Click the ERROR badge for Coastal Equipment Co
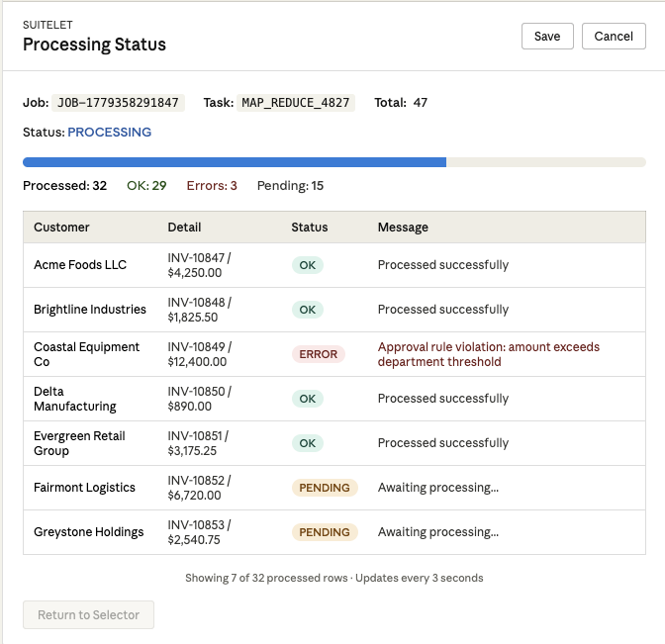 (x=318, y=354)
